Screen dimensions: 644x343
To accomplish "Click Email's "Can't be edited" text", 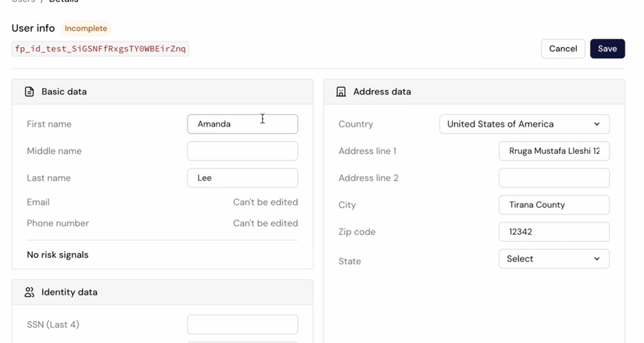I will [265, 202].
